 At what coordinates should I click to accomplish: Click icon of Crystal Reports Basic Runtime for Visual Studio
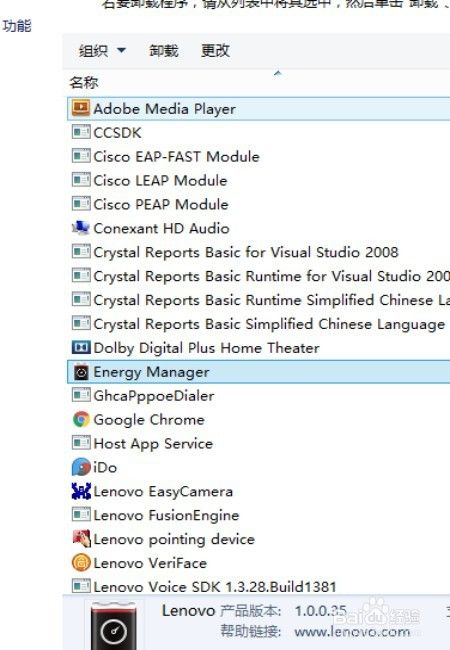point(81,276)
